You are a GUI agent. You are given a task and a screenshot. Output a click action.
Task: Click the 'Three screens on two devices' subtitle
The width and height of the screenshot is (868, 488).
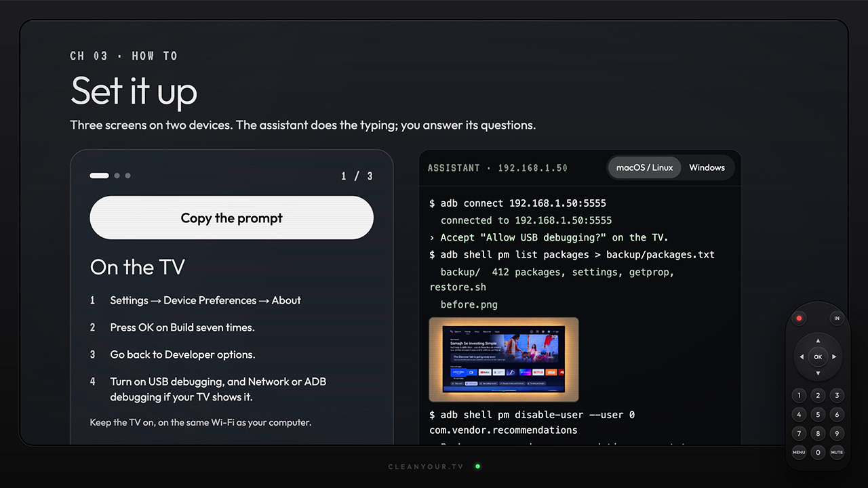tap(303, 125)
